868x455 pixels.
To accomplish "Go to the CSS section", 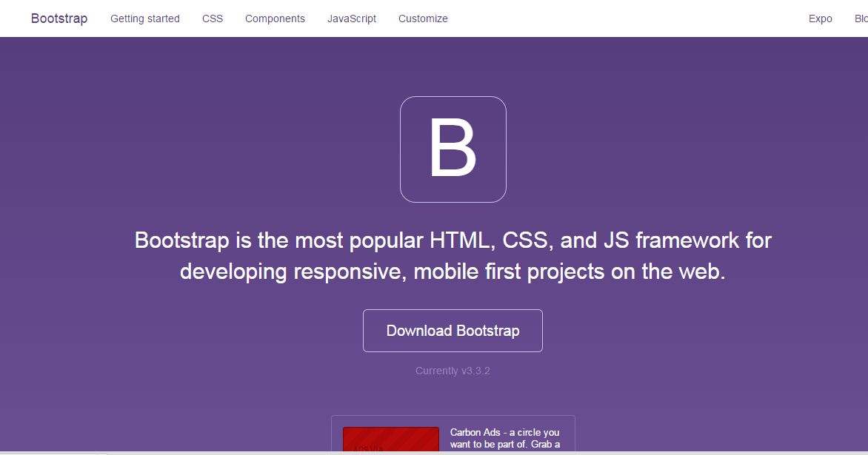I will click(x=213, y=18).
